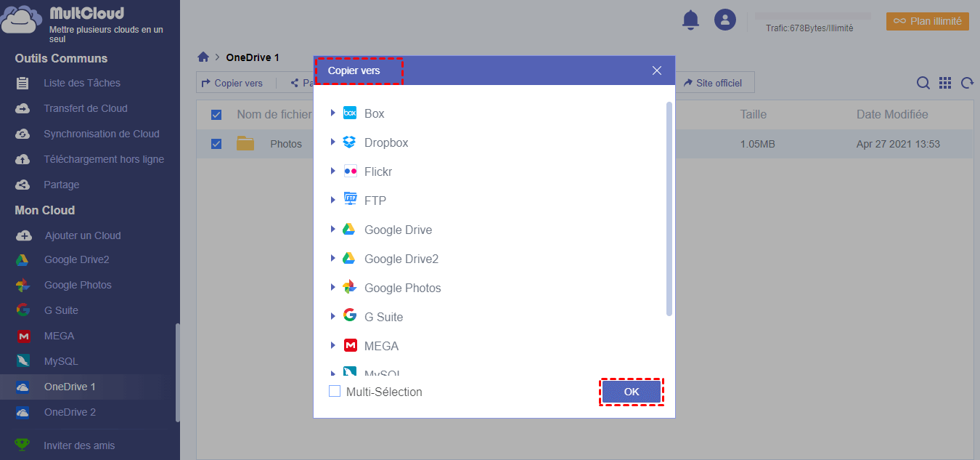The image size is (980, 460).
Task: Expand the Google Drive tree arrow
Action: tap(332, 229)
